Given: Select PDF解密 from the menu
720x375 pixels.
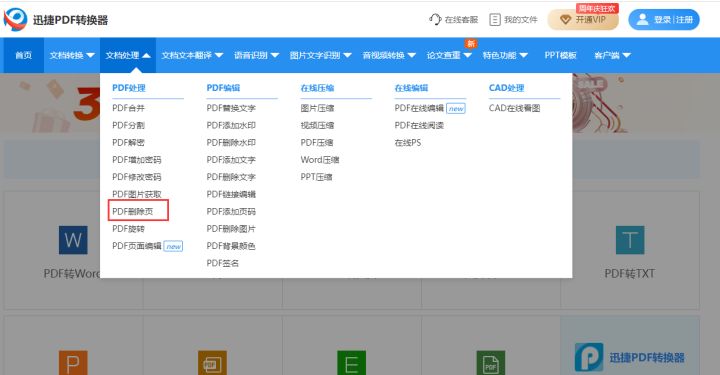Looking at the screenshot, I should (x=129, y=142).
